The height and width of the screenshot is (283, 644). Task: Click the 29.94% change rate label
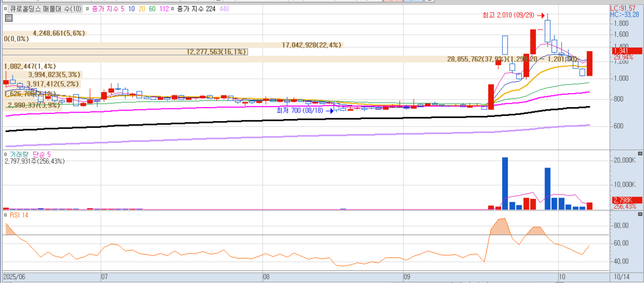(624, 57)
